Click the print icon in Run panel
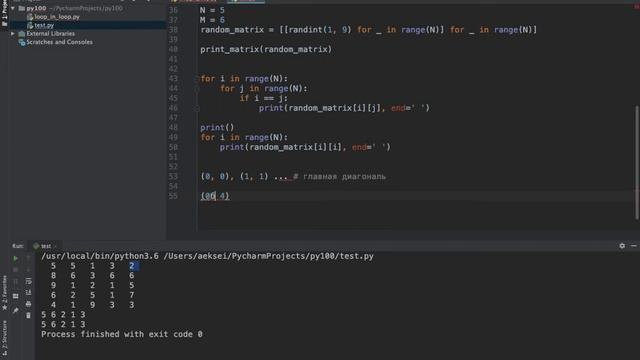 coord(28,304)
